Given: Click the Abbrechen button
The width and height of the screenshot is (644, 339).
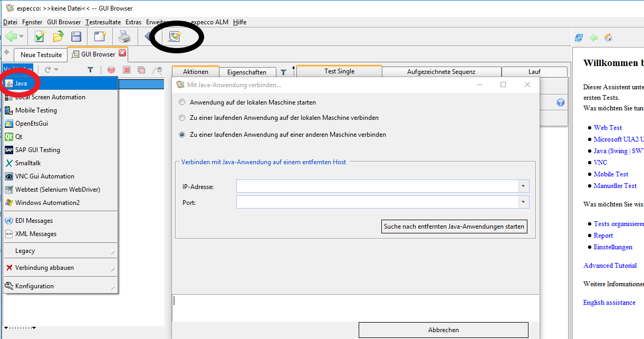Looking at the screenshot, I should pos(443,330).
